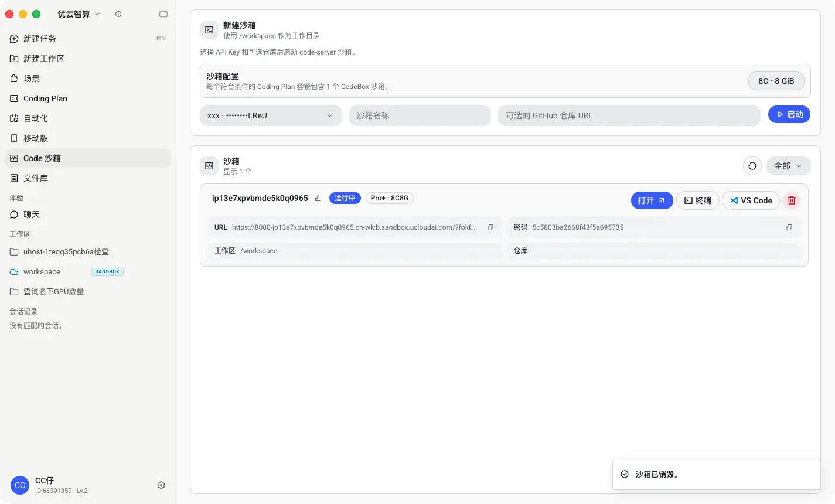Copy the sandbox URL

point(490,227)
